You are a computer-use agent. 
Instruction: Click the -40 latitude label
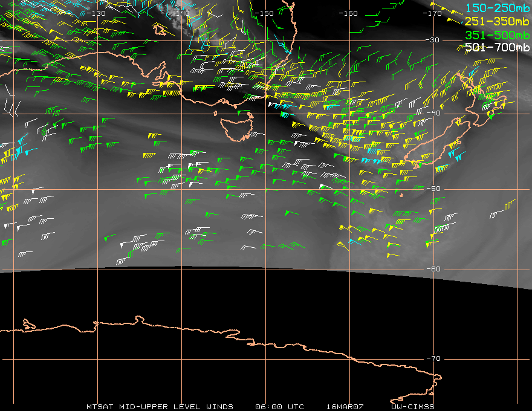[433, 113]
